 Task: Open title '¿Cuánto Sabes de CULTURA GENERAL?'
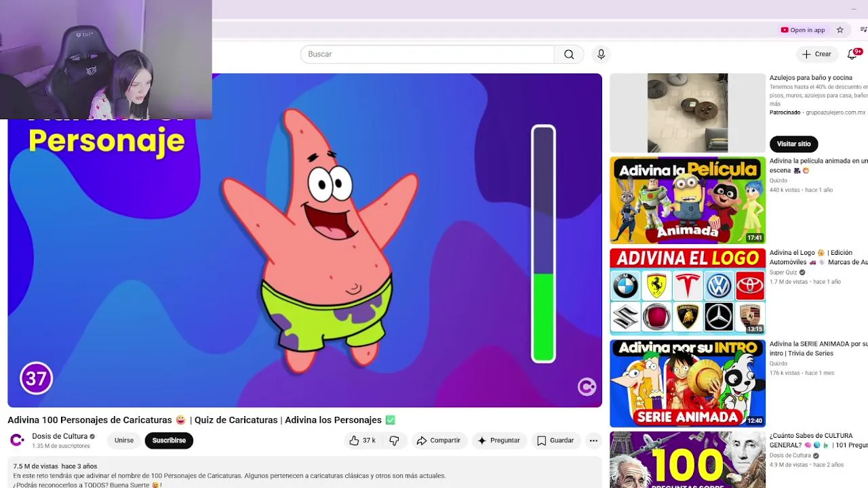tap(818, 440)
